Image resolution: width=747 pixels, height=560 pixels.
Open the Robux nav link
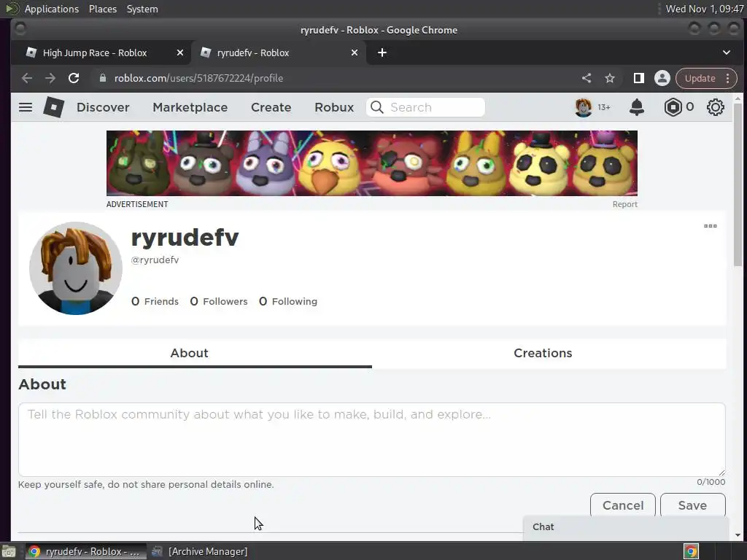(x=334, y=107)
